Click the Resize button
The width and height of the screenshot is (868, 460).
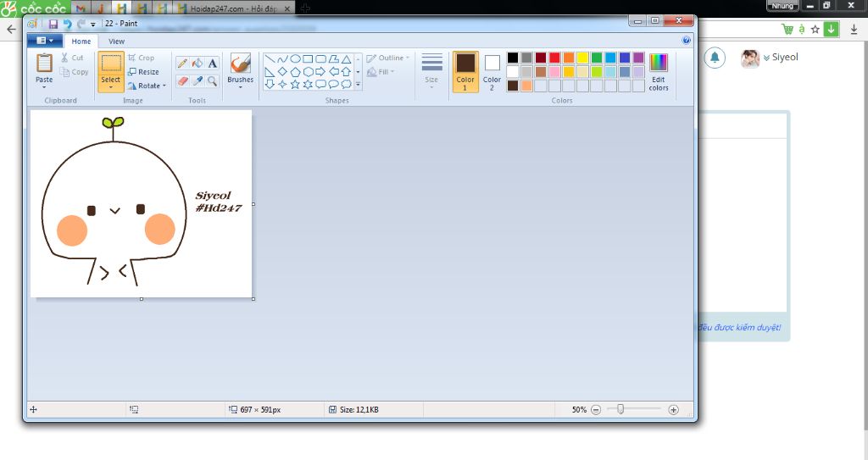click(x=143, y=72)
